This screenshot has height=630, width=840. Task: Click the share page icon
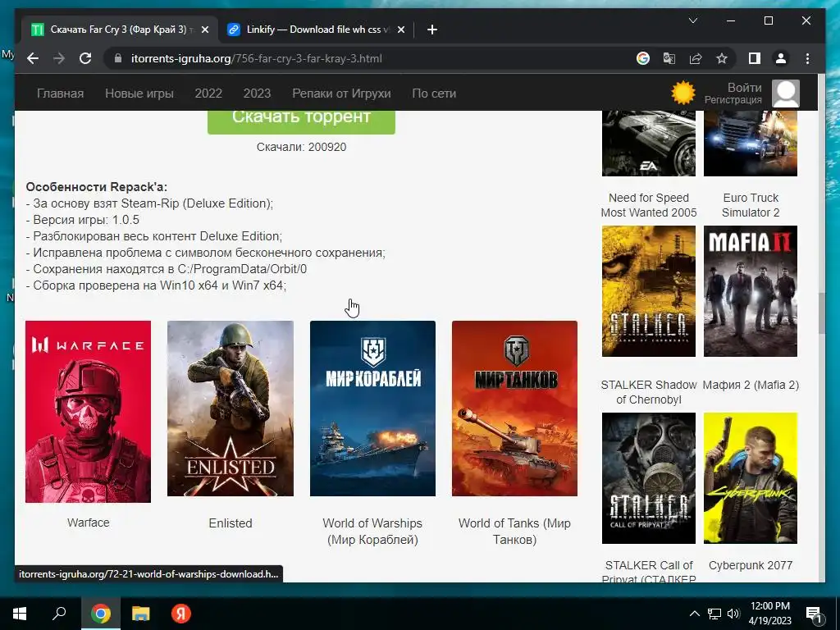(696, 58)
